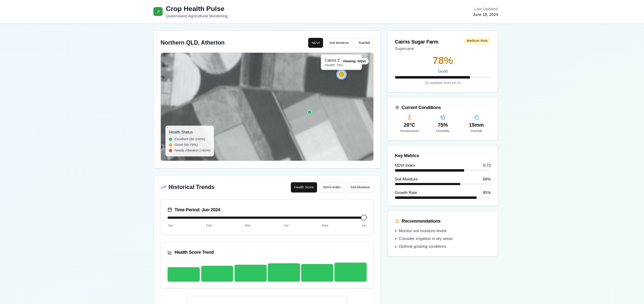Click 'Optimal growing conditions' recommendation
This screenshot has height=304, width=644.
click(423, 246)
